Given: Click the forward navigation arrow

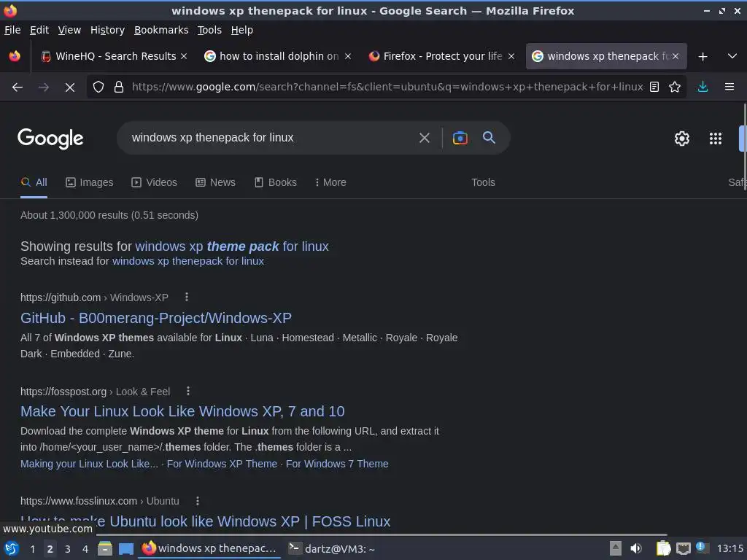Looking at the screenshot, I should click(44, 87).
